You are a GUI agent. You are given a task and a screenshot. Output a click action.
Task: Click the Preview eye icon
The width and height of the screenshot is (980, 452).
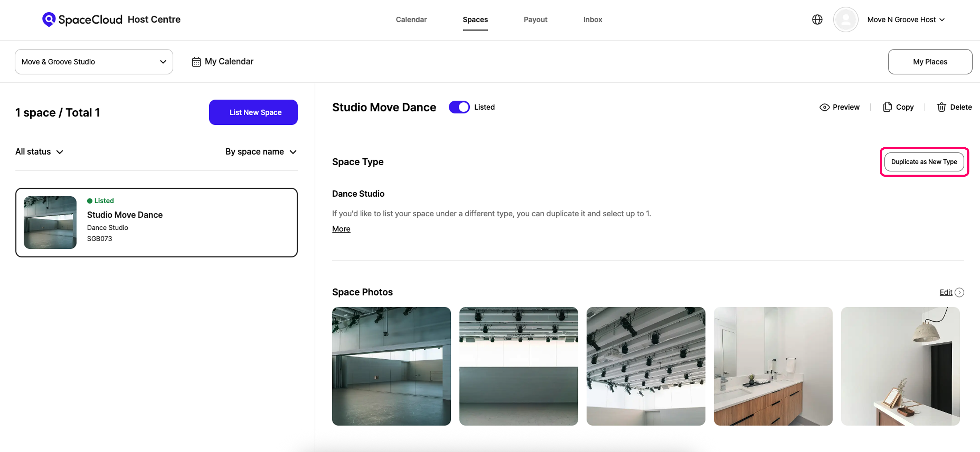point(824,107)
